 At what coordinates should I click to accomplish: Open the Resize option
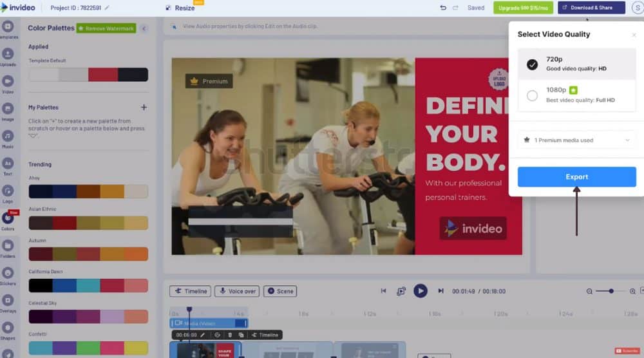(180, 8)
